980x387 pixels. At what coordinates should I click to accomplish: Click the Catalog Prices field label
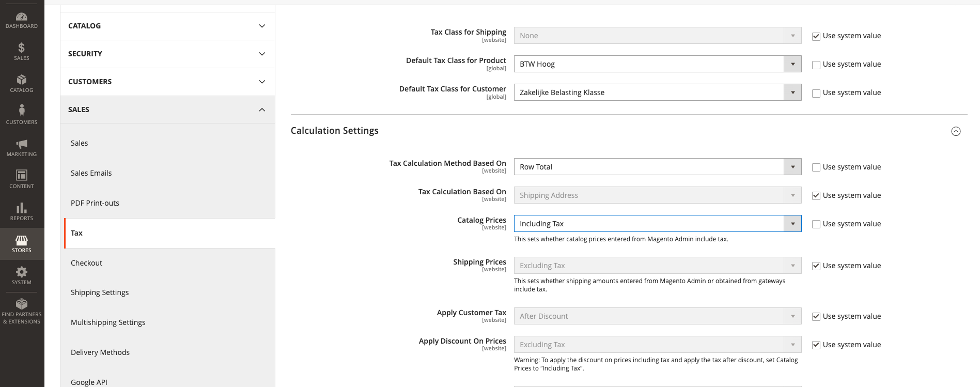tap(481, 220)
